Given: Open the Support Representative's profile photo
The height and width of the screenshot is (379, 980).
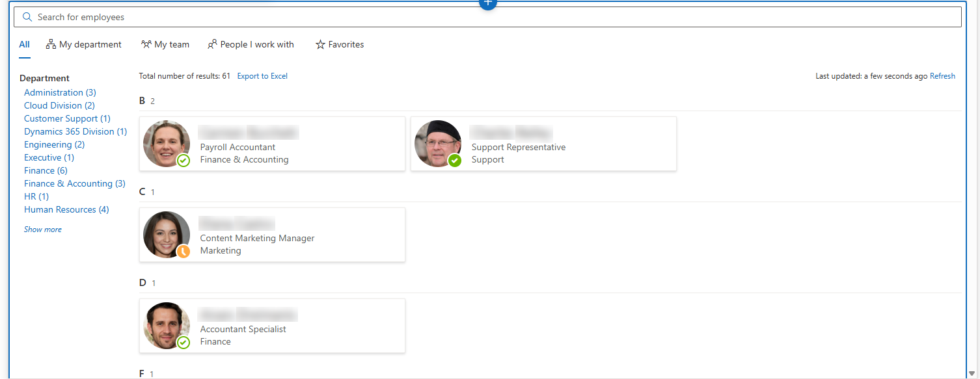Looking at the screenshot, I should [438, 144].
